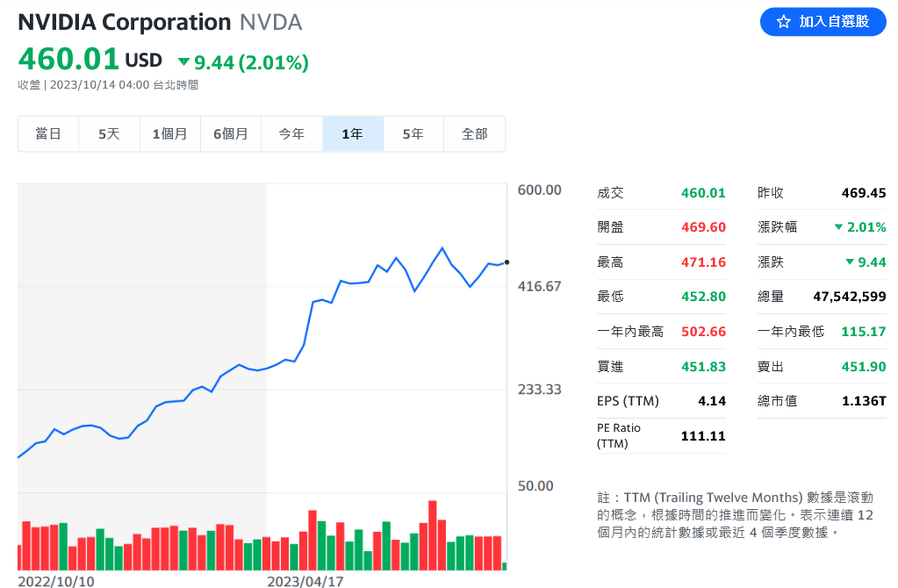
Task: Click the 總市值 value 1.136T
Action: coord(864,401)
